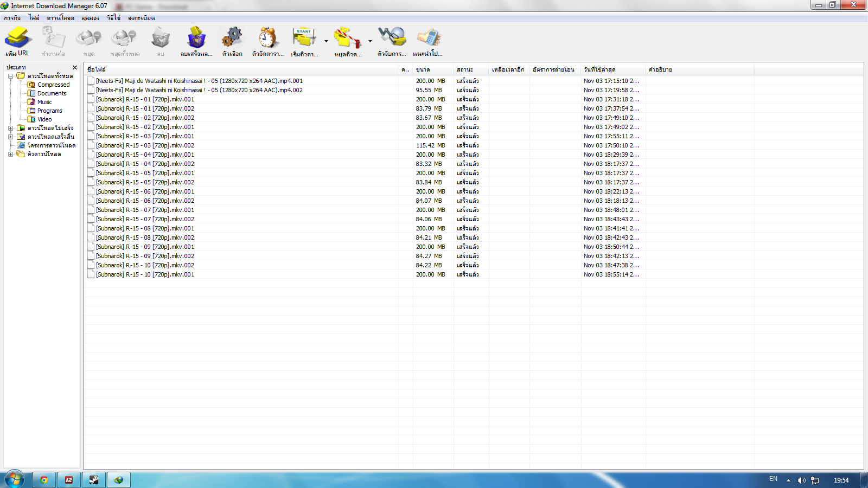This screenshot has width=868, height=488.
Task: Select the Maji de Watashi mp4.001 file row
Action: (473, 81)
